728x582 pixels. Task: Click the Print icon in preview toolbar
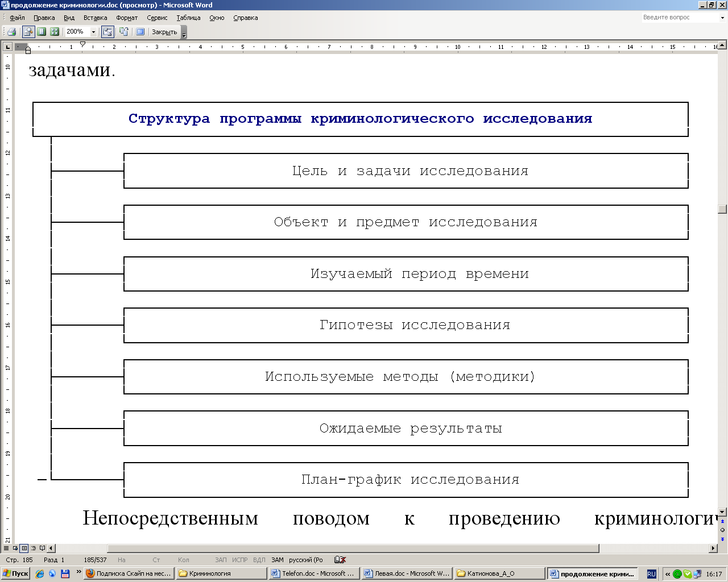pos(11,32)
